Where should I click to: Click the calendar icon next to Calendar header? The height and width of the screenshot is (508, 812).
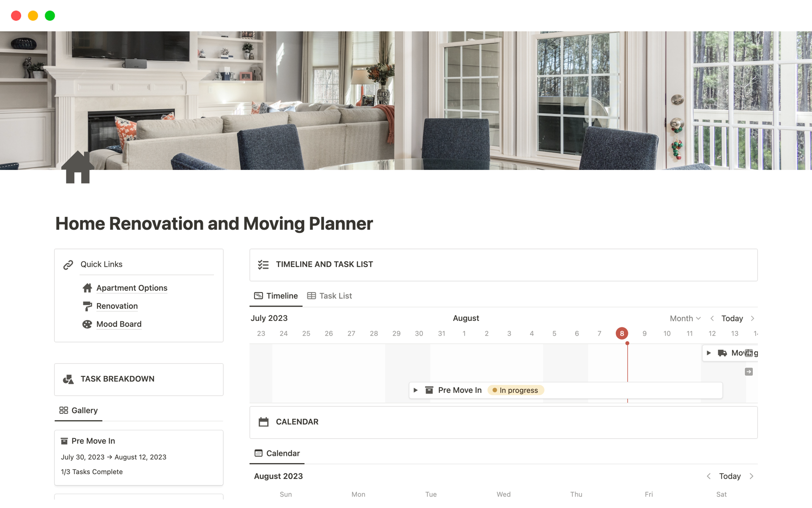(x=264, y=421)
